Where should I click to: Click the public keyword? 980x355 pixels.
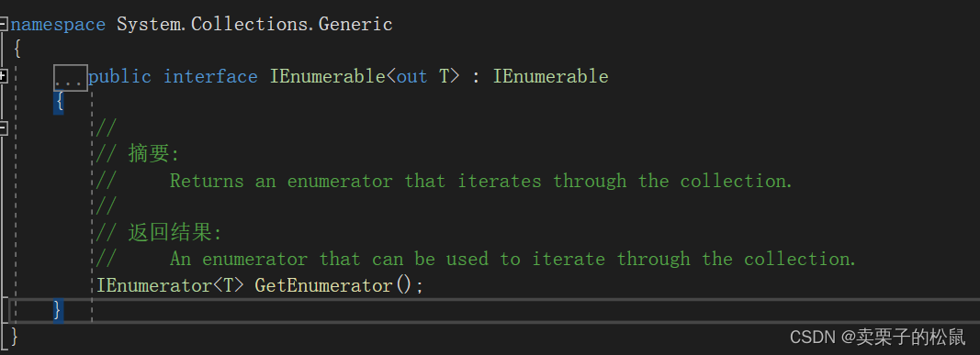pos(119,77)
